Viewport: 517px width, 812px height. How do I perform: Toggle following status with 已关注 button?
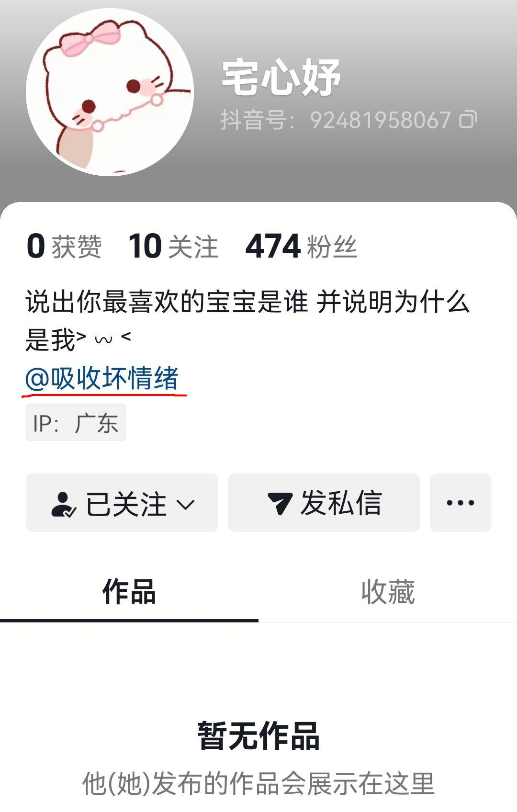click(x=122, y=503)
